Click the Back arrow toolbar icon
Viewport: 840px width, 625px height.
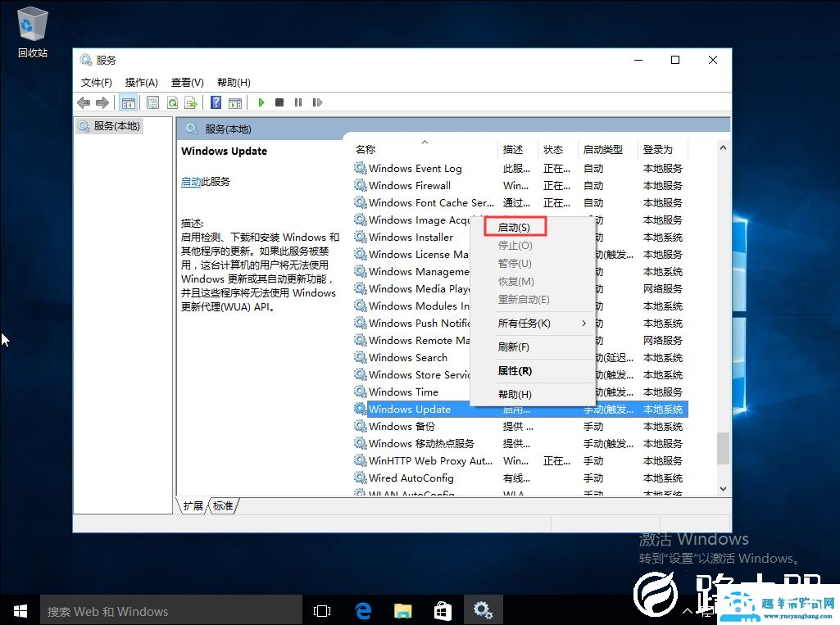(x=84, y=102)
